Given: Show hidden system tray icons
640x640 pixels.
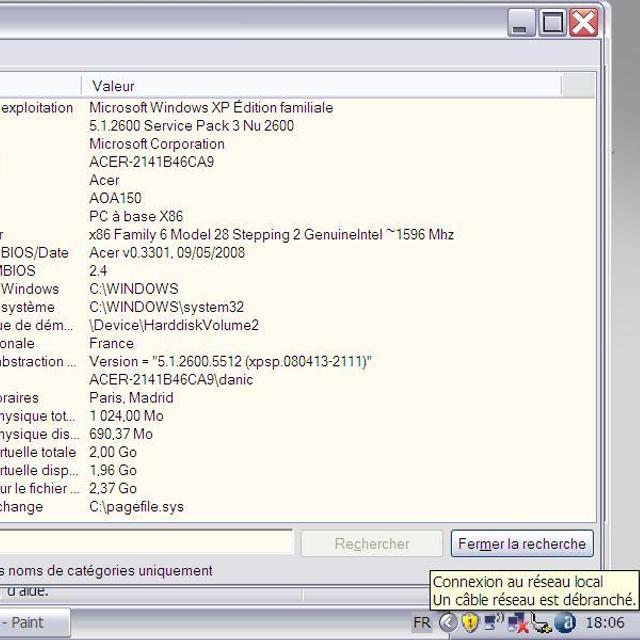Looking at the screenshot, I should click(448, 622).
